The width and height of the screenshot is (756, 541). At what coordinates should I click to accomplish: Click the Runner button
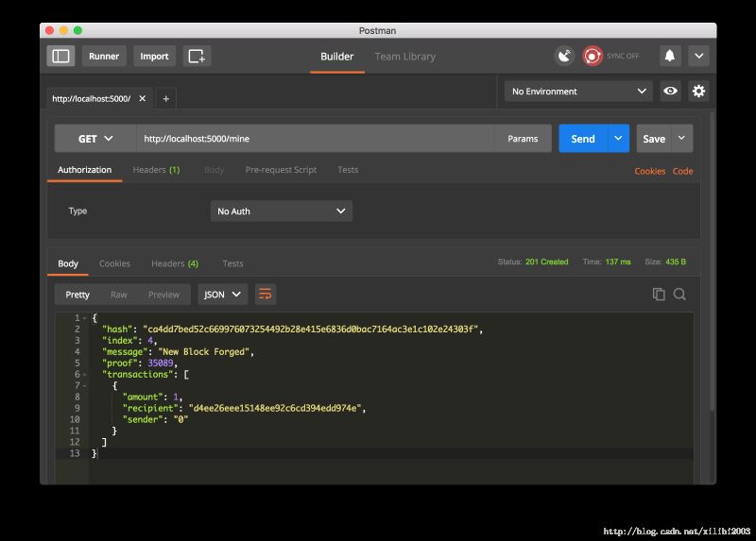point(104,56)
